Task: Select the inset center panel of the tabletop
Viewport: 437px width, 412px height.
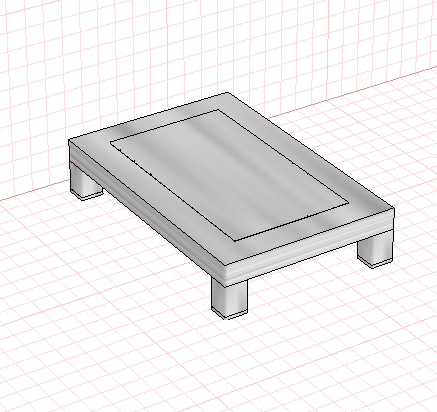Action: pyautogui.click(x=230, y=175)
